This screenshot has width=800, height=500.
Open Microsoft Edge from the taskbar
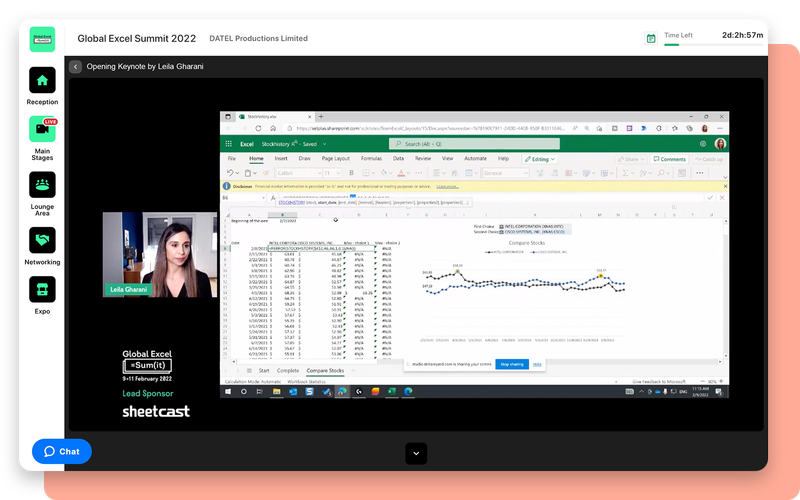pos(408,391)
